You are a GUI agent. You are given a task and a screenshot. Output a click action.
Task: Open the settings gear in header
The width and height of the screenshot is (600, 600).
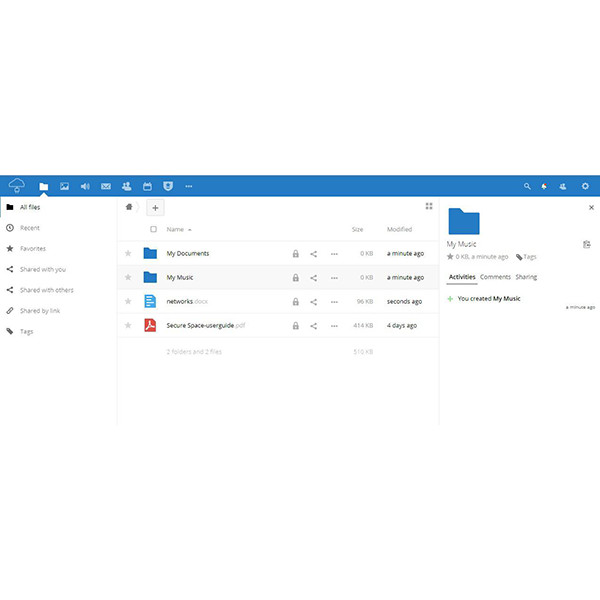tap(585, 186)
